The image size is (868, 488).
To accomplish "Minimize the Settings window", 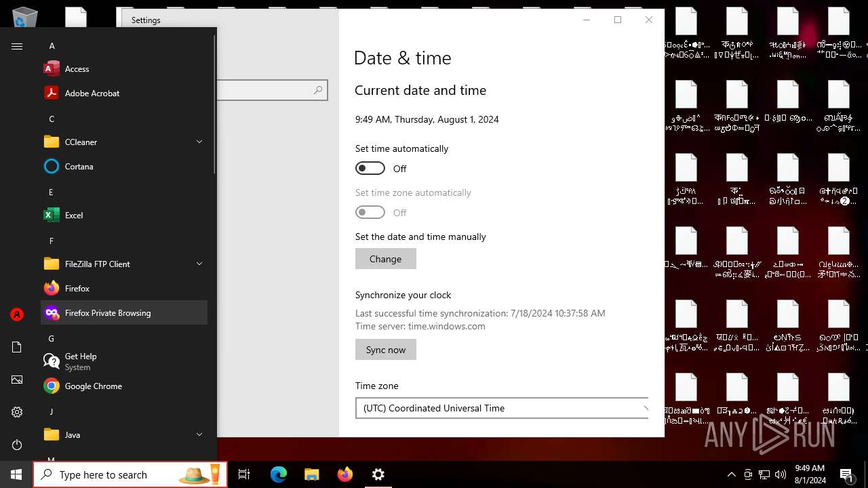I will click(x=587, y=20).
